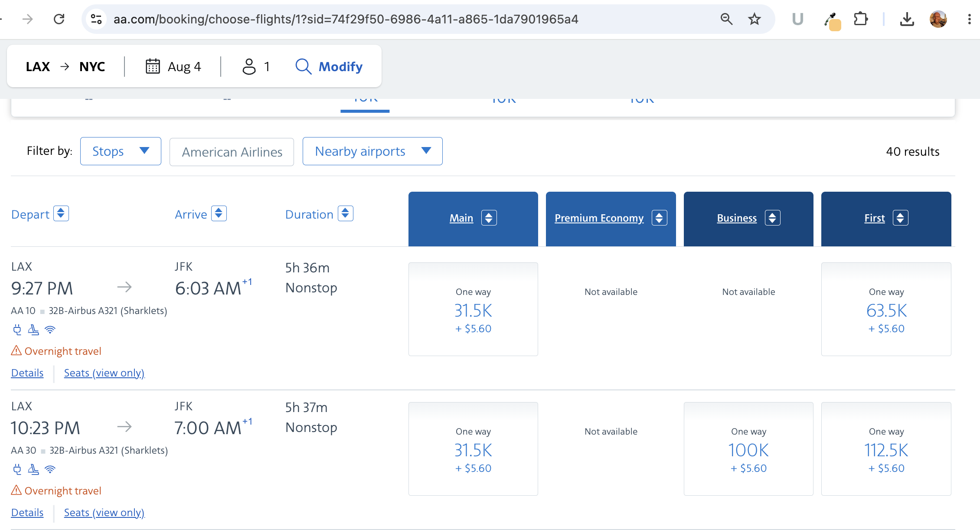Select First 63.5K fare on AA 10
The image size is (980, 530).
click(x=886, y=309)
